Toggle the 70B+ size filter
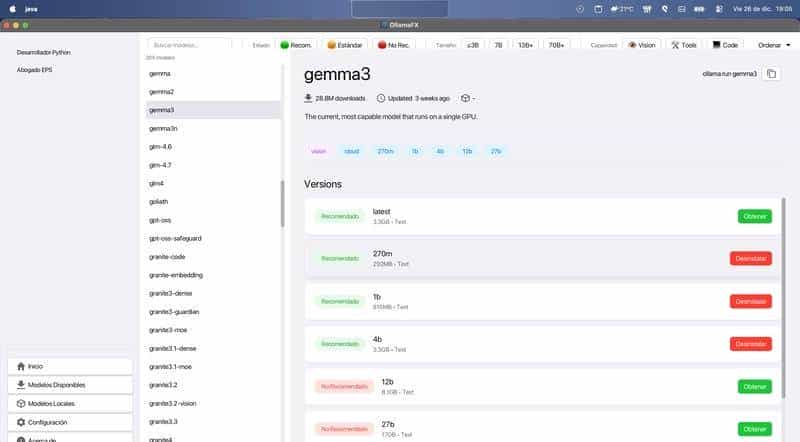800x442 pixels. click(557, 45)
